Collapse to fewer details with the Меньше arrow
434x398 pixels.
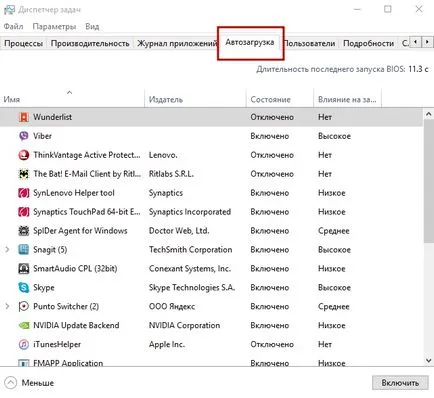click(x=10, y=383)
